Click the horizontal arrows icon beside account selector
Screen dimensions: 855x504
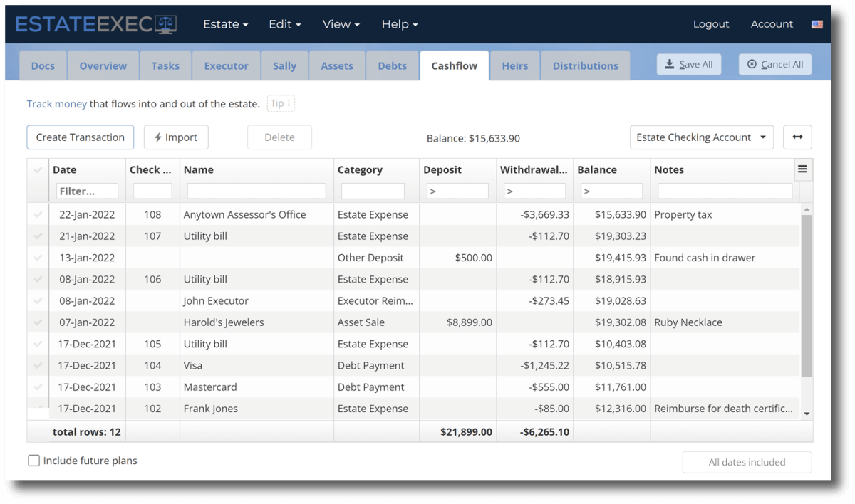click(797, 137)
